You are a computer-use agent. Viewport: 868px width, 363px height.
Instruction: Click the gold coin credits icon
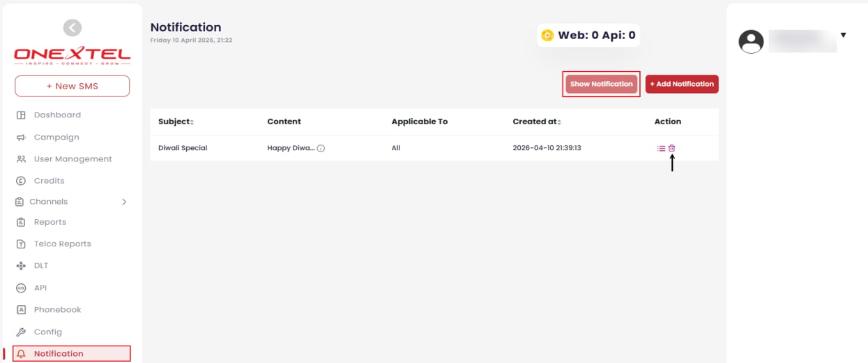pos(547,35)
